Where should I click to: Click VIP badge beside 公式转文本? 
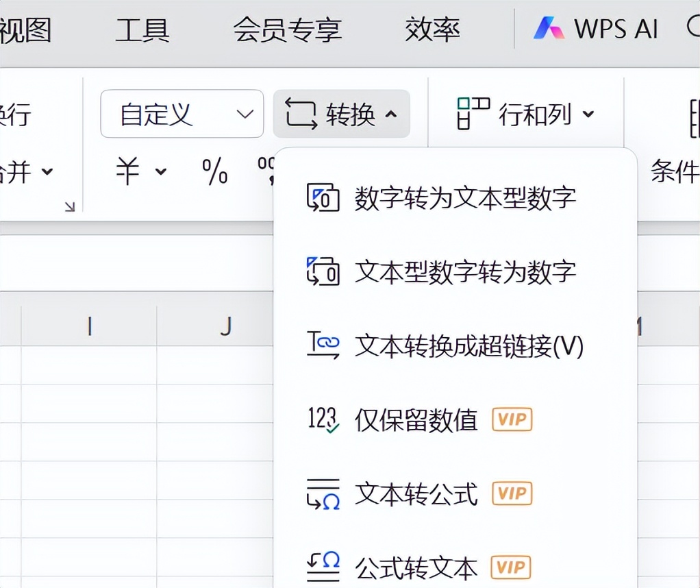coord(511,567)
